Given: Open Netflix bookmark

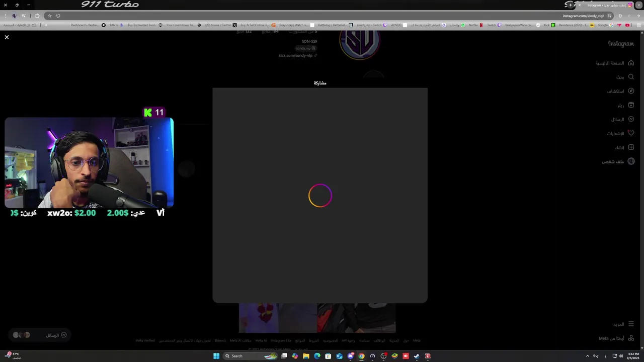Looking at the screenshot, I should (476, 25).
